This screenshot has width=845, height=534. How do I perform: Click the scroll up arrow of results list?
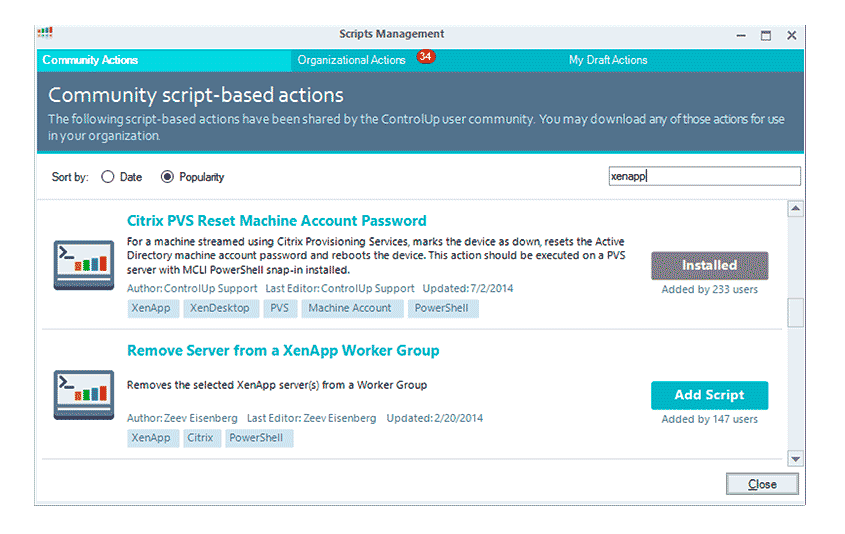(795, 209)
